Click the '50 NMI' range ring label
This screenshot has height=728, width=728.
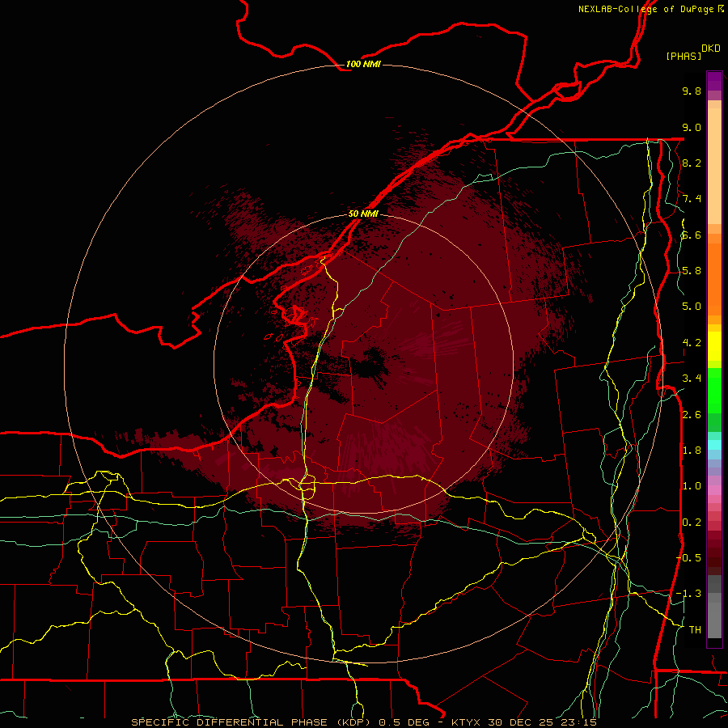pos(363,214)
